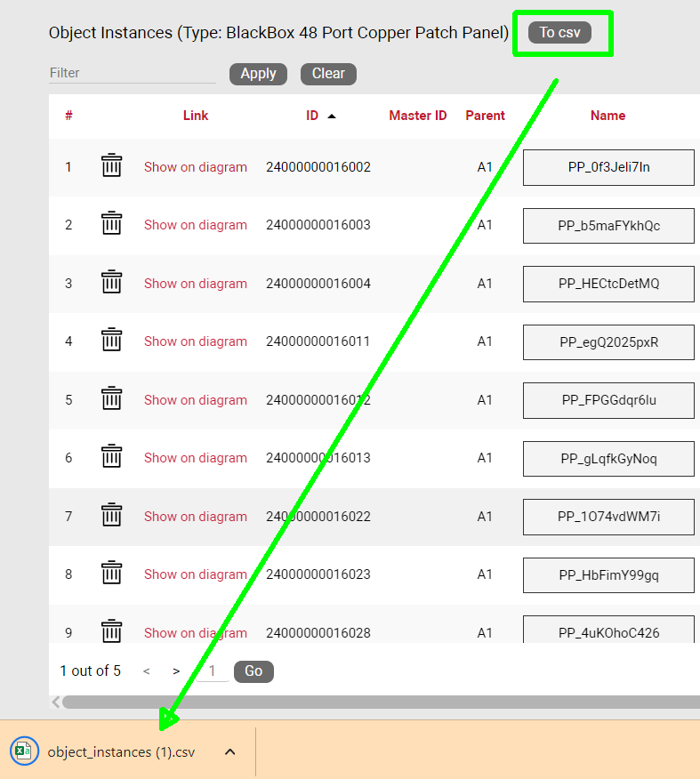
Task: Click trash icon for PP_b5maFYkhQc row
Action: point(111,224)
